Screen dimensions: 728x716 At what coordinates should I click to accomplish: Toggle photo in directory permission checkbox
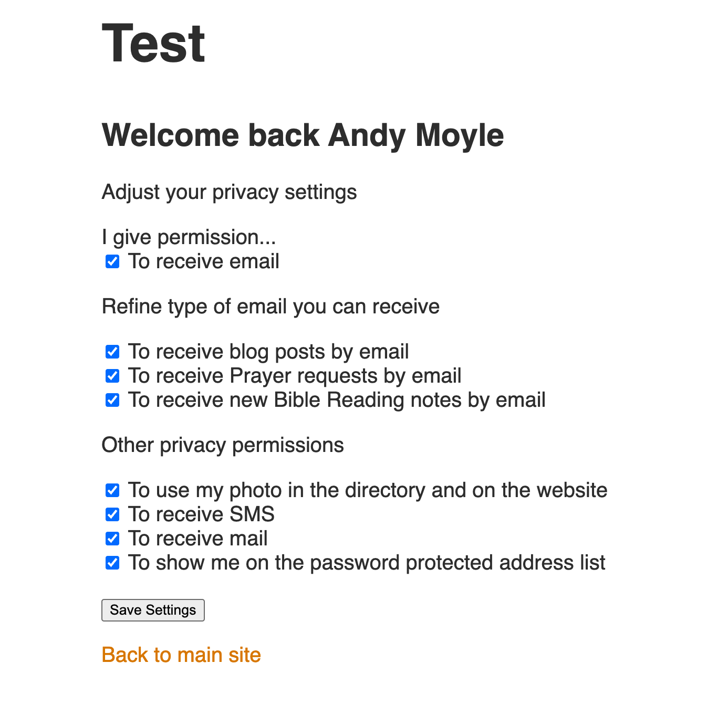click(x=112, y=490)
